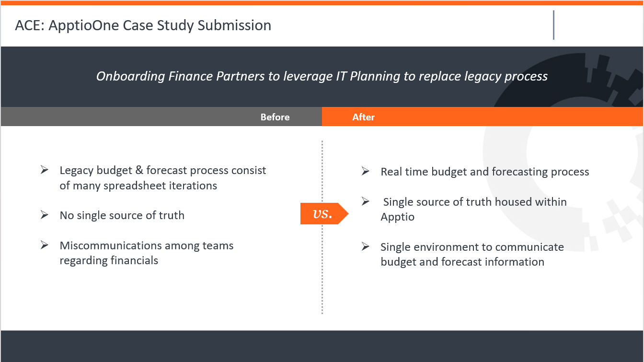Click the arrow bullet before 'Real time budget'
This screenshot has height=362, width=644.
click(x=366, y=171)
